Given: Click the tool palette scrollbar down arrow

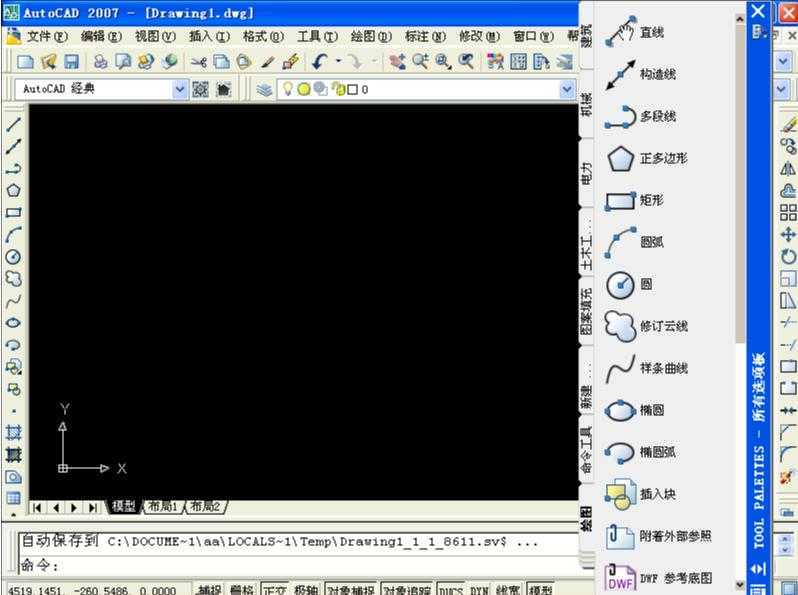Looking at the screenshot, I should pyautogui.click(x=739, y=585).
